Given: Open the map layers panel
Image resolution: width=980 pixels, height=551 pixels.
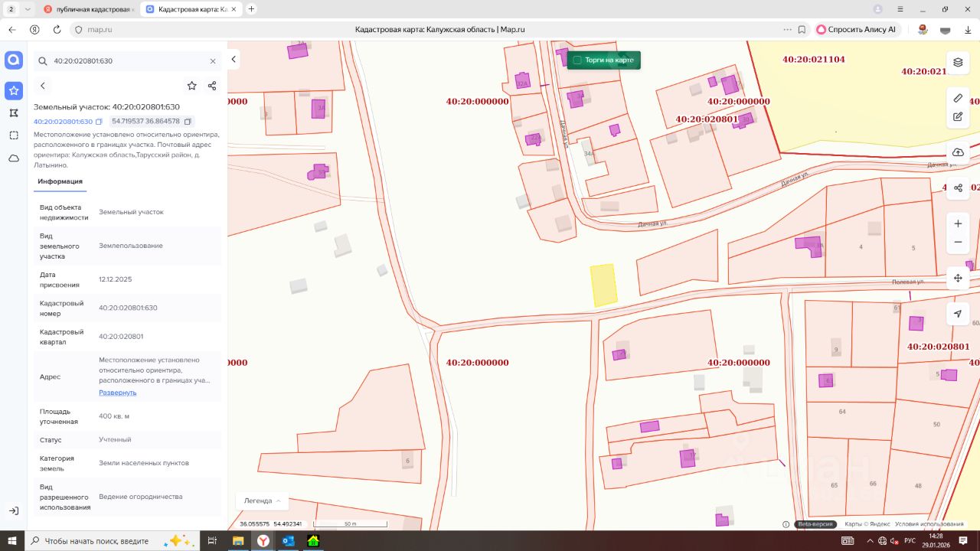Looking at the screenshot, I should click(957, 62).
